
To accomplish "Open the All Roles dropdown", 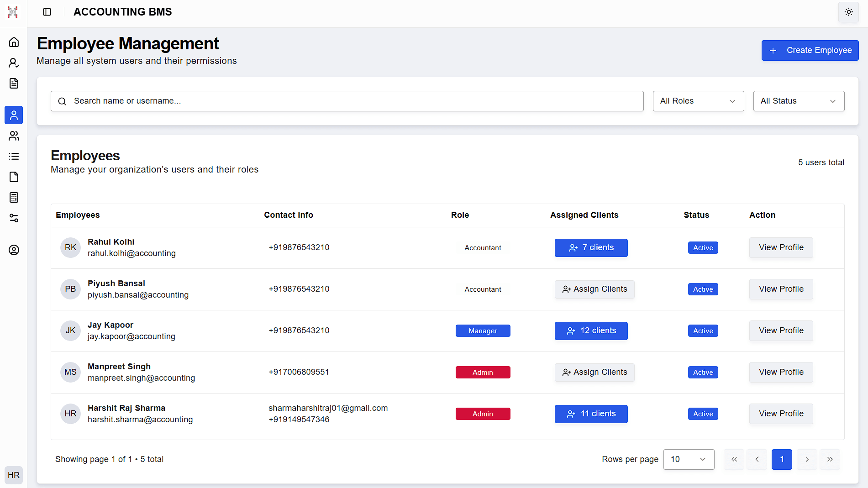I will 698,101.
